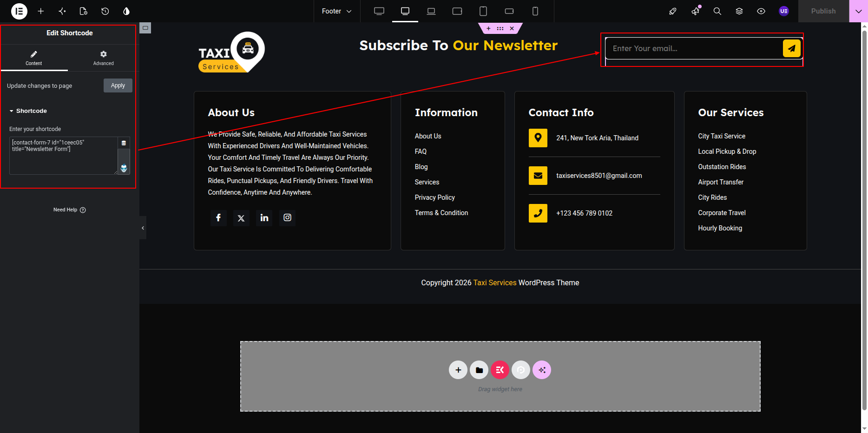Click the Need Help link
Screen dimensions: 868x433
tap(70, 210)
